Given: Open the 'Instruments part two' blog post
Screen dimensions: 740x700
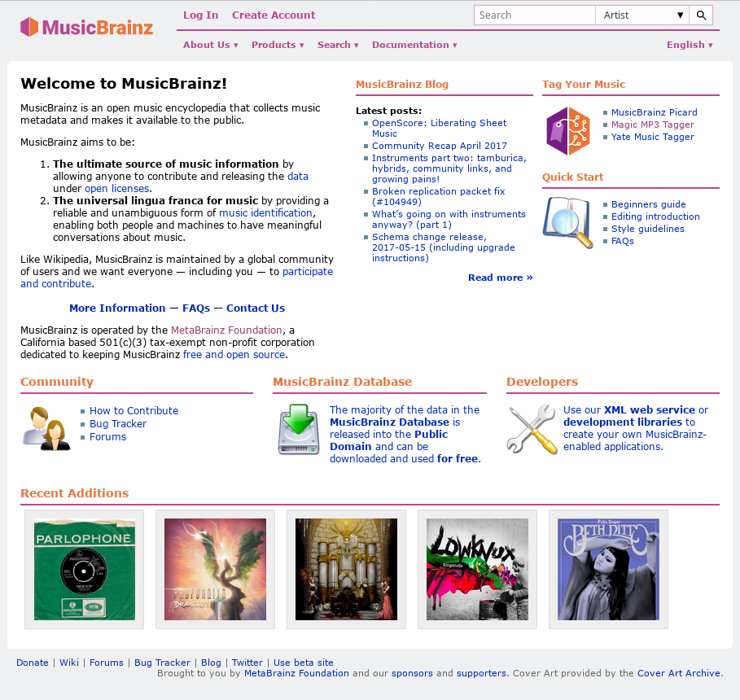Looking at the screenshot, I should pyautogui.click(x=449, y=168).
